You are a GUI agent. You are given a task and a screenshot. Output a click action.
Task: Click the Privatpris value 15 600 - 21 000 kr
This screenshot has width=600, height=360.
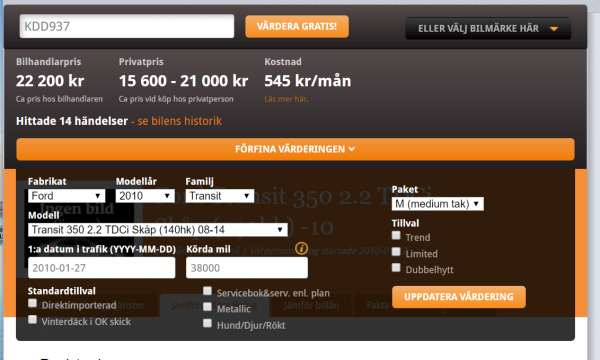pyautogui.click(x=183, y=81)
